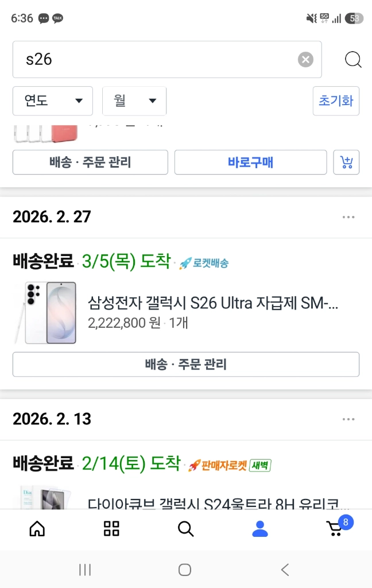Open the search tab in bottom navigation
This screenshot has width=372, height=588.
coord(185,529)
